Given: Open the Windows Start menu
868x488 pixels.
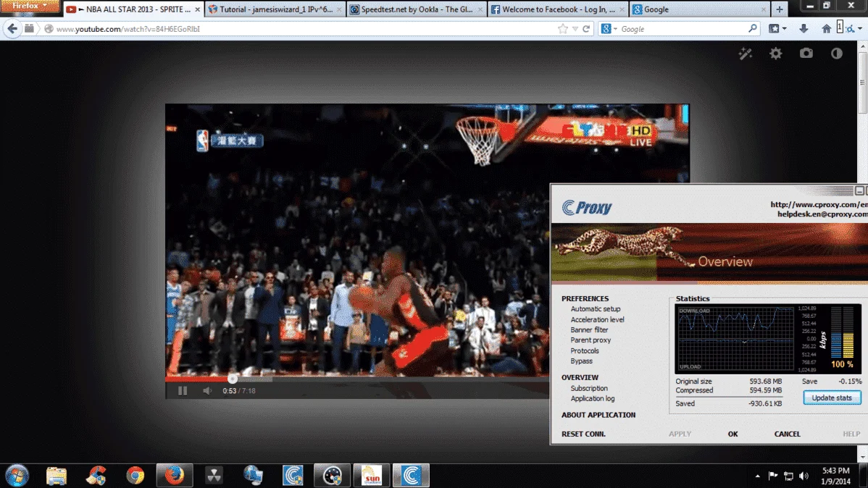Looking at the screenshot, I should 17,476.
